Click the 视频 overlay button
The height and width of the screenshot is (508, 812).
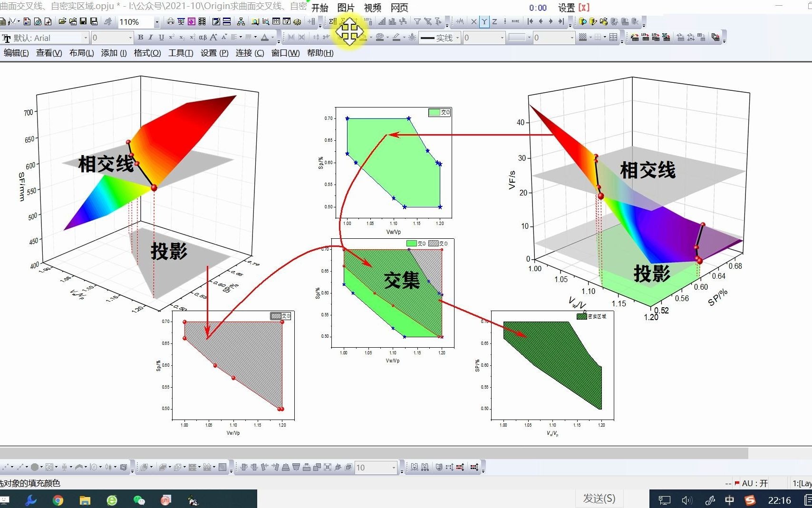(373, 8)
